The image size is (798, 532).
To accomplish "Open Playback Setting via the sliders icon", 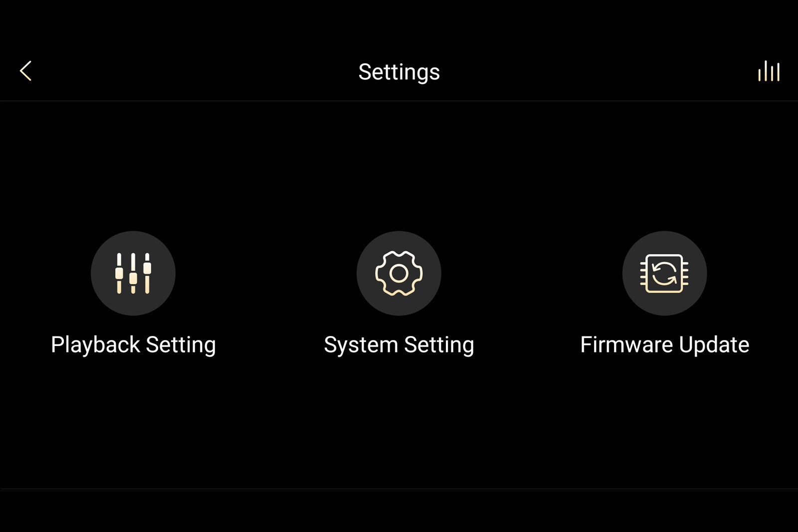I will [x=133, y=273].
